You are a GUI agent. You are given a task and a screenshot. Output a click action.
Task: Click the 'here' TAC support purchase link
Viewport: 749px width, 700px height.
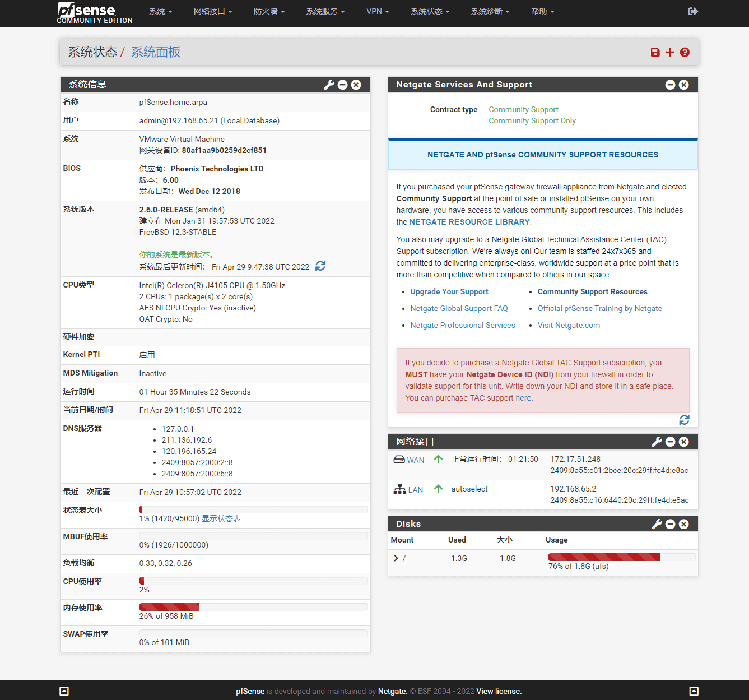(523, 398)
